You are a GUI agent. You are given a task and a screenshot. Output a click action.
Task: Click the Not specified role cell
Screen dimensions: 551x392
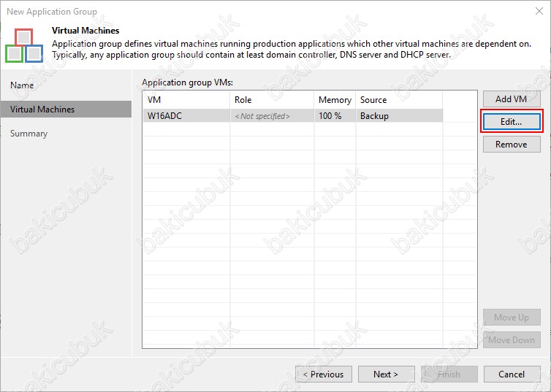click(x=272, y=116)
